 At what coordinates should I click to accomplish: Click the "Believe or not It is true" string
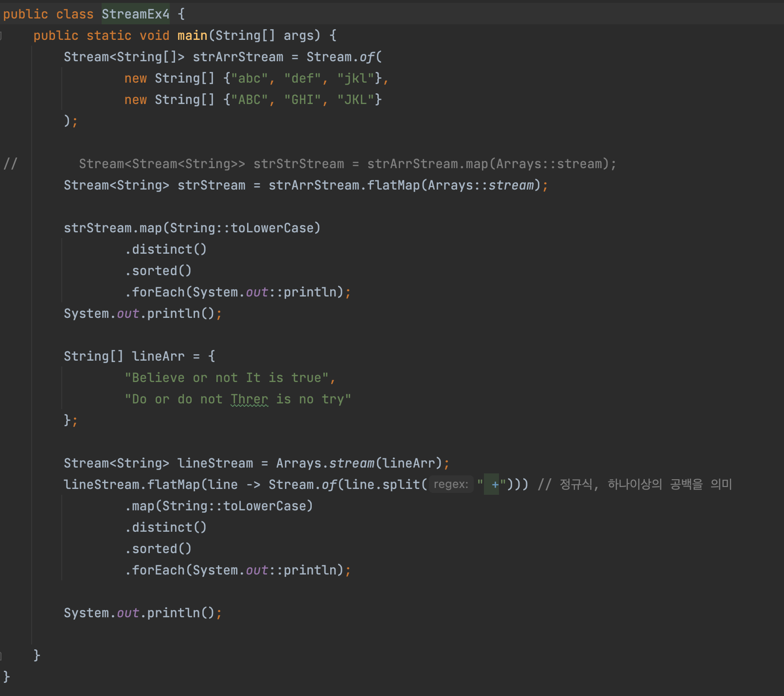pyautogui.click(x=227, y=378)
